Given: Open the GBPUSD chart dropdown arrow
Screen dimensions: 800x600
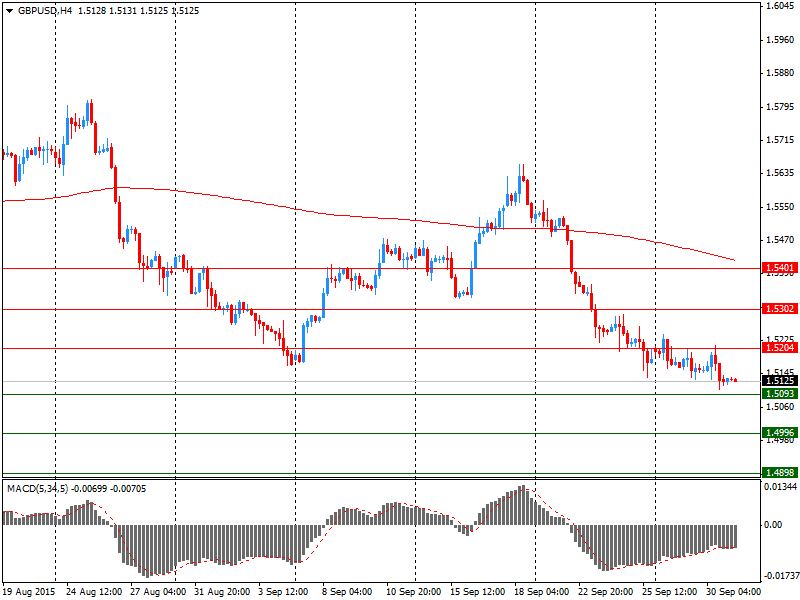Looking at the screenshot, I should coord(10,11).
